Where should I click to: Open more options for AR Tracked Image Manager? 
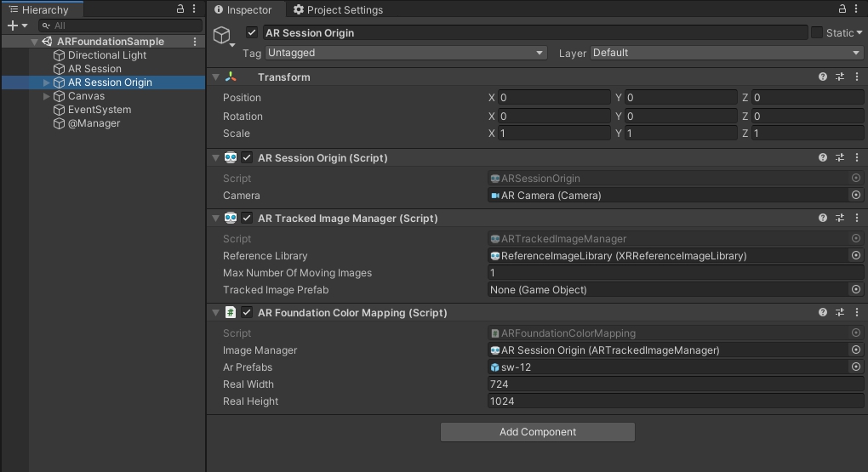856,218
